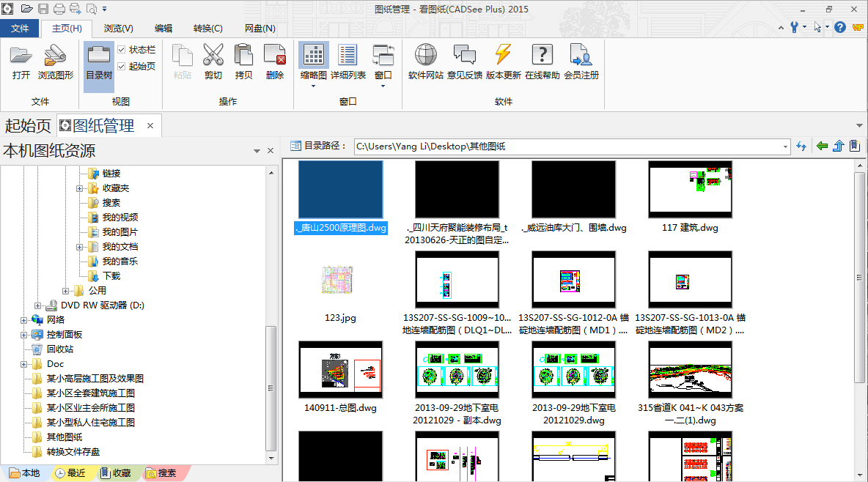Viewport: 868px width, 482px height.
Task: Open the 浏览图形 drawing viewer
Action: pos(56,61)
